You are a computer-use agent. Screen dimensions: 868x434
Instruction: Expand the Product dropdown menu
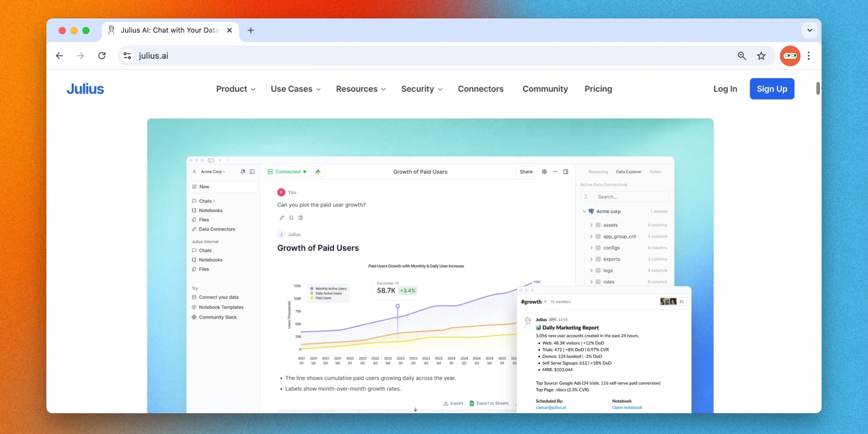click(x=236, y=89)
